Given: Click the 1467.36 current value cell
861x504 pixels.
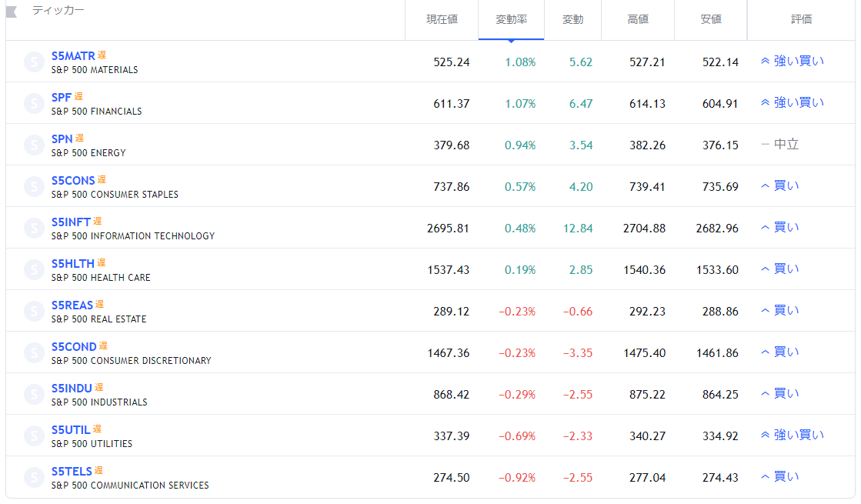Looking at the screenshot, I should tap(449, 353).
